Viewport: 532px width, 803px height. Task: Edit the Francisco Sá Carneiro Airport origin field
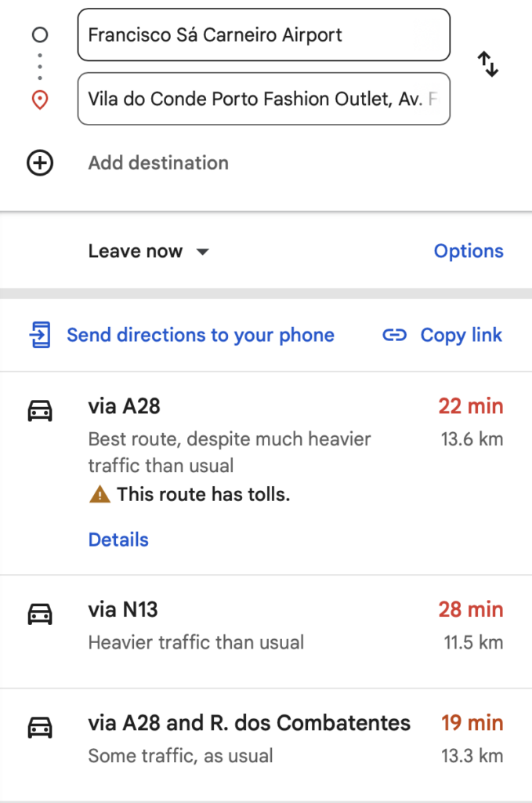tap(264, 35)
